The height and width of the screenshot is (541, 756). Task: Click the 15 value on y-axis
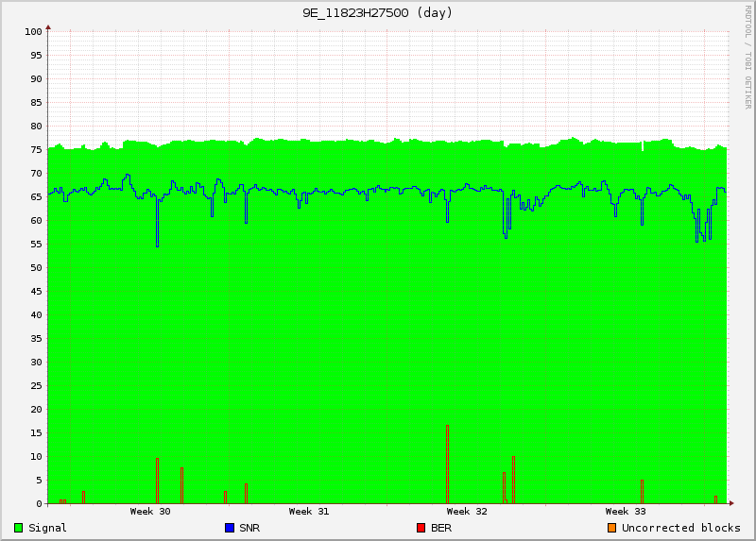[x=37, y=433]
